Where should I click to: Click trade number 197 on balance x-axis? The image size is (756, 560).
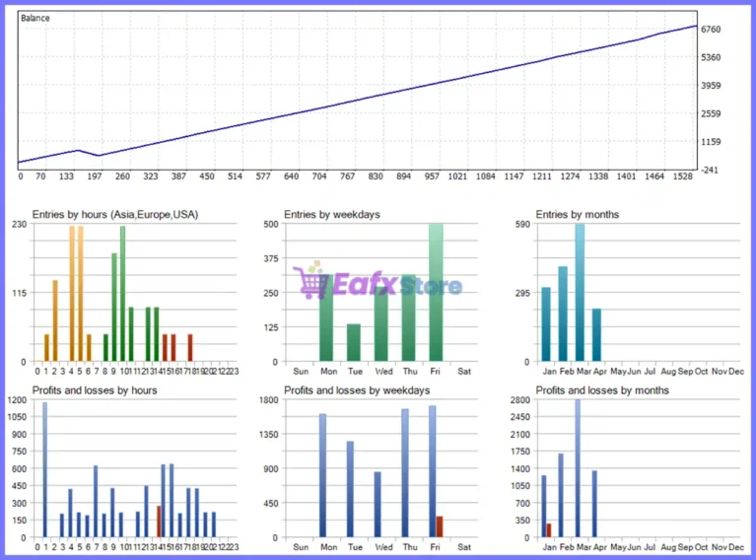95,176
